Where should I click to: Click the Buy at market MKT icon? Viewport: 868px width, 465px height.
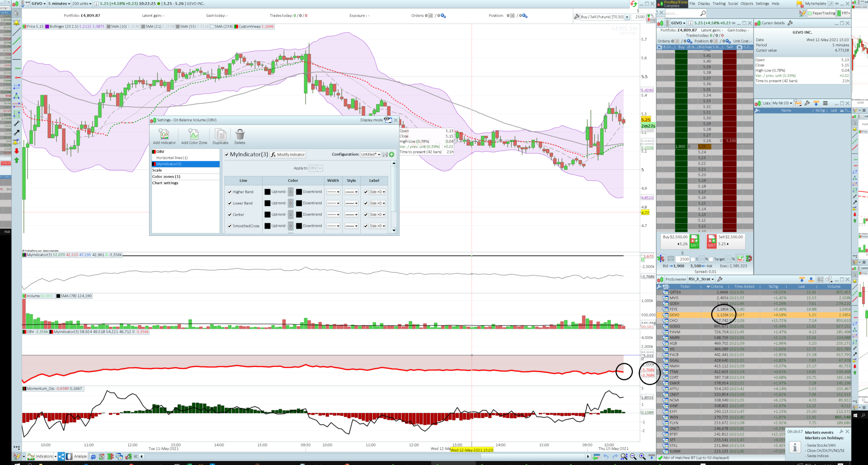694,241
